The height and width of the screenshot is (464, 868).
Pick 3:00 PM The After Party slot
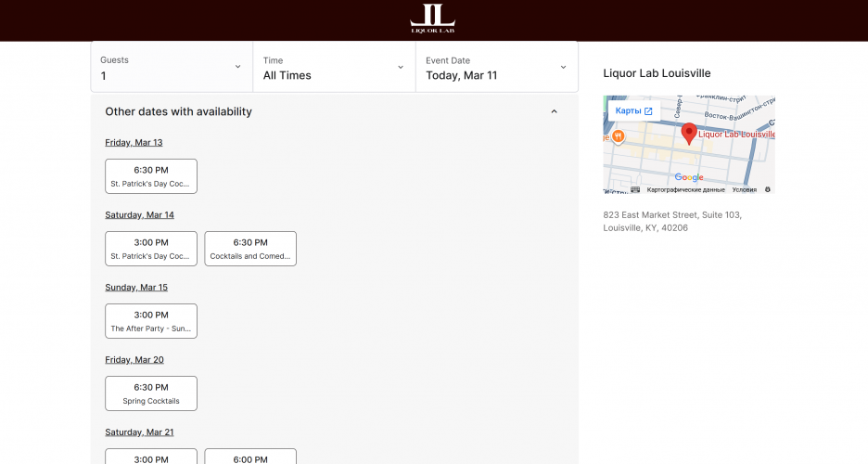[151, 321]
